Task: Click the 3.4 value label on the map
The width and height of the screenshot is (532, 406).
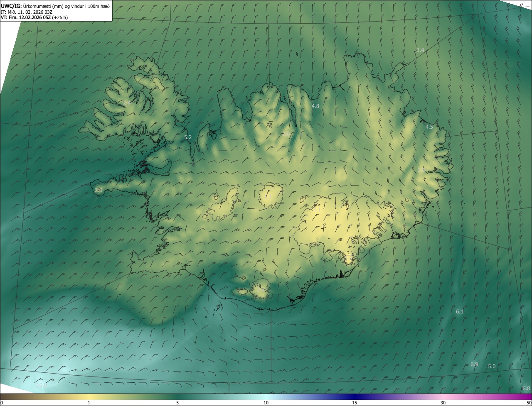Action: [420, 50]
